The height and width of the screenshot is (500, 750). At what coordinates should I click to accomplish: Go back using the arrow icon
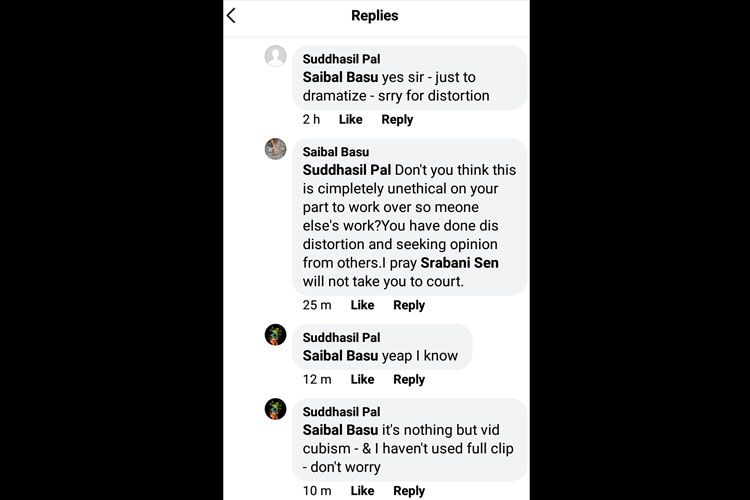232,16
